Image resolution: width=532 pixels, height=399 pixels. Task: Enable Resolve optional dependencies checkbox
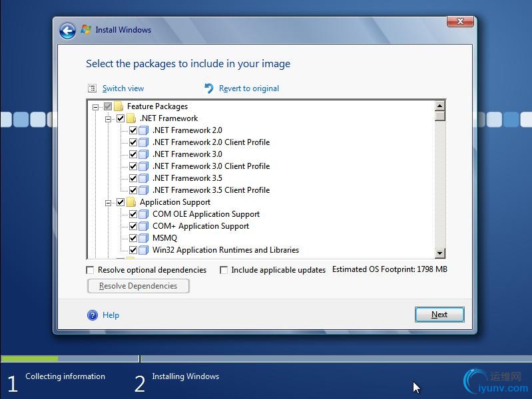click(x=90, y=270)
